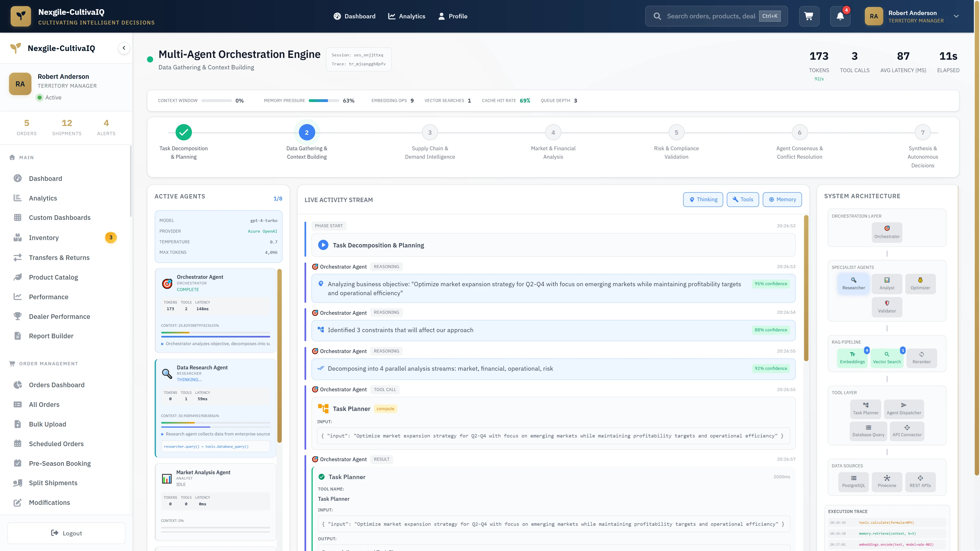
Task: Select the Researcher agent in System Architecture
Action: (854, 283)
